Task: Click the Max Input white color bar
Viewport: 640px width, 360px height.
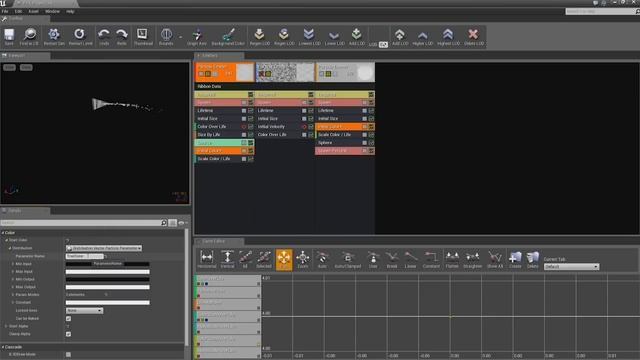Action: [108, 272]
